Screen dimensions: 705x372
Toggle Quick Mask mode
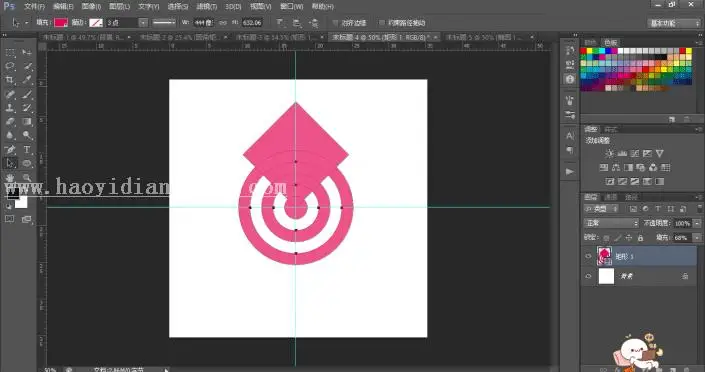coord(9,219)
